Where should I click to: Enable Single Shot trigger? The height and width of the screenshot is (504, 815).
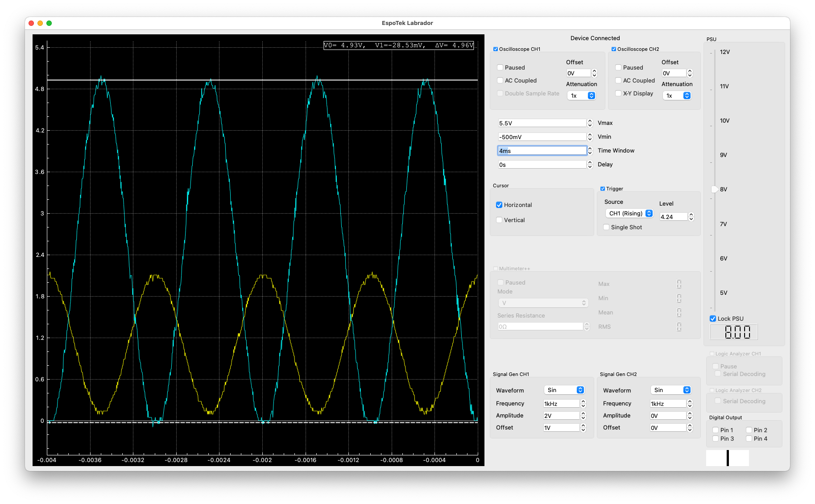coord(606,227)
